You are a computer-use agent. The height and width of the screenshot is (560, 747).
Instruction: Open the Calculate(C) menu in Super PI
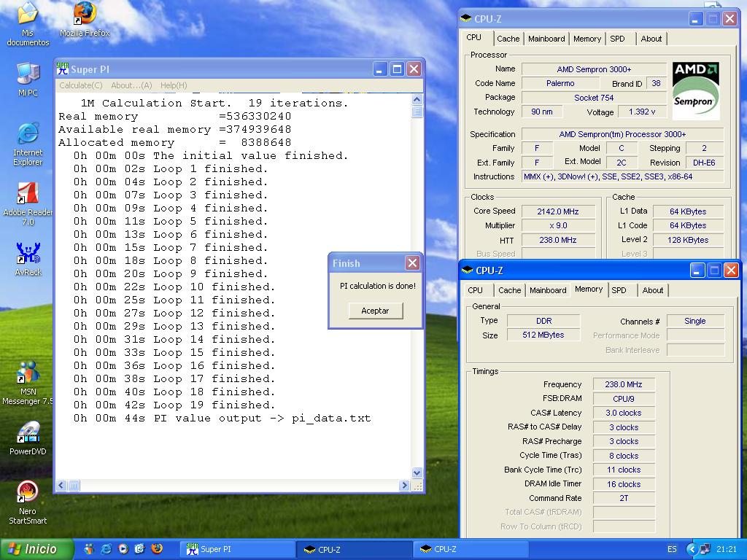click(80, 85)
